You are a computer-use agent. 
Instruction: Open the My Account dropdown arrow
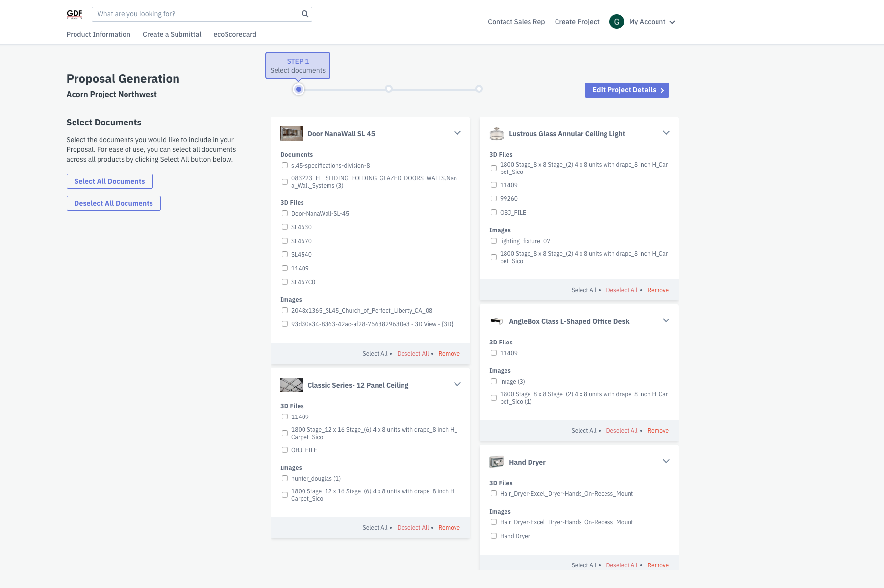tap(673, 22)
